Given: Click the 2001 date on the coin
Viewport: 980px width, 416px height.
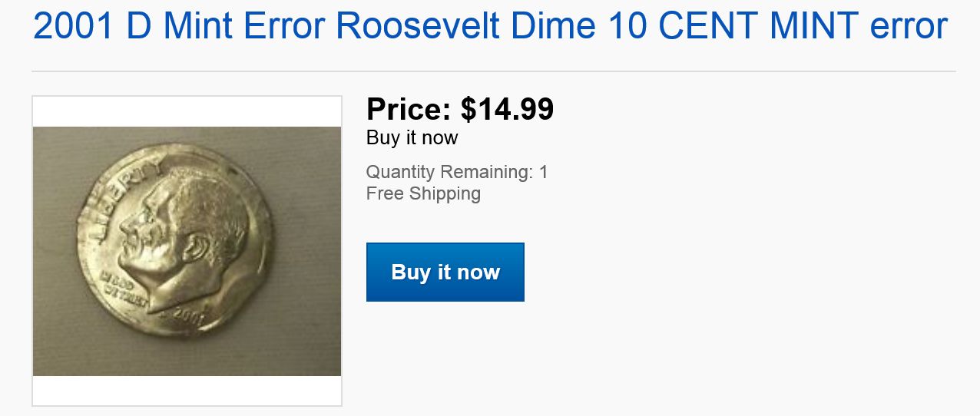Looking at the screenshot, I should coord(188,313).
